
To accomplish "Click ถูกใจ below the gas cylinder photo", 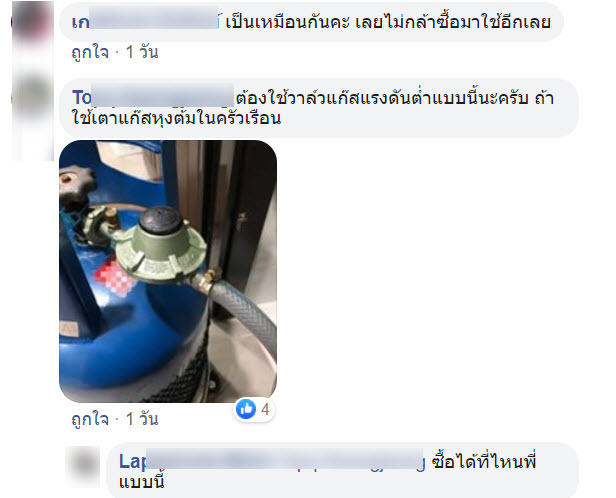I will point(90,419).
